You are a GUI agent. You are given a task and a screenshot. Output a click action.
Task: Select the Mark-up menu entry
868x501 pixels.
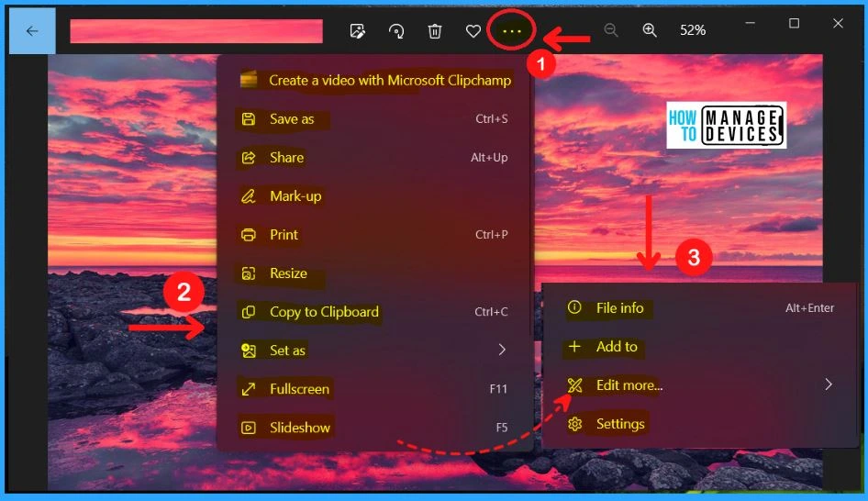375,196
